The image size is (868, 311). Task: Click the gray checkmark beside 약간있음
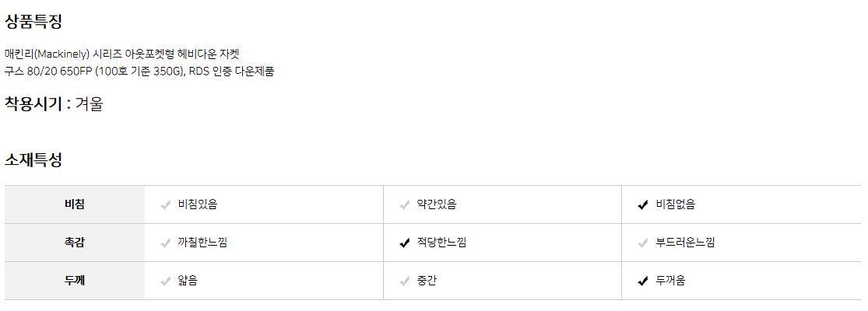tap(404, 205)
